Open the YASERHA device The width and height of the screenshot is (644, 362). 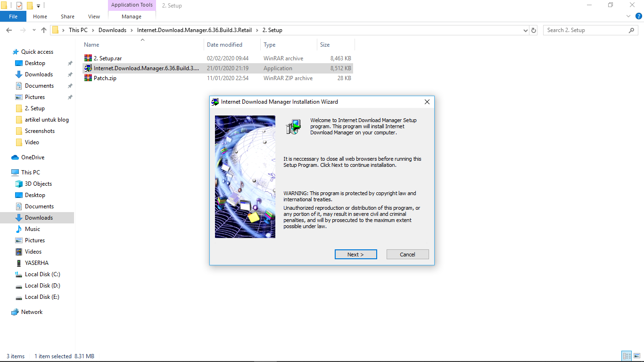point(37,263)
